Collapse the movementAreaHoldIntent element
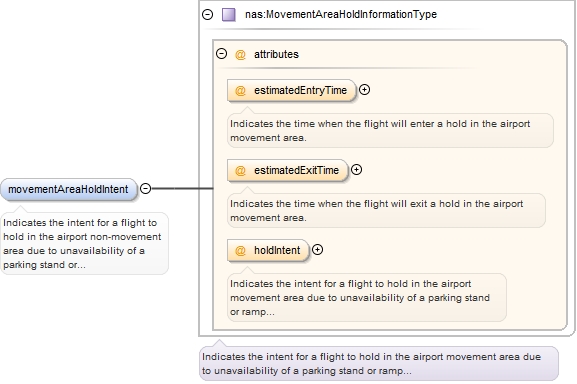 point(146,189)
